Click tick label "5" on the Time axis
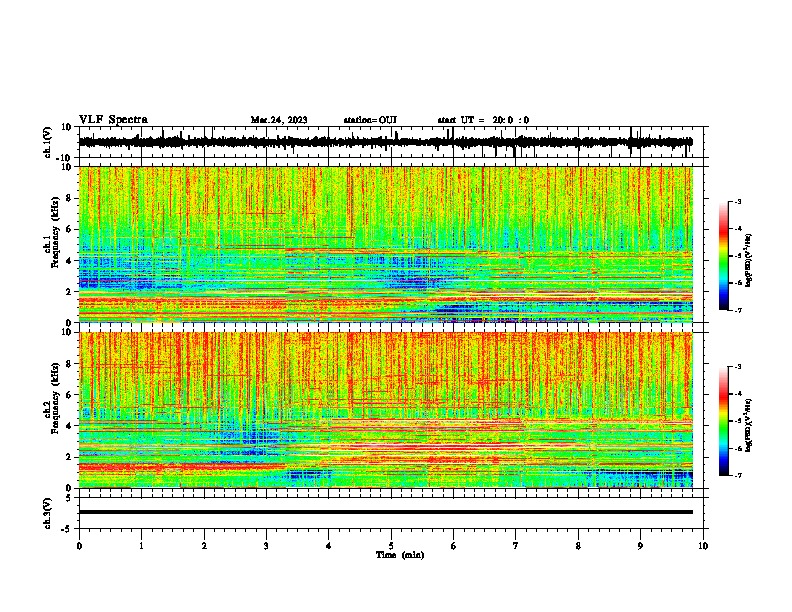The image size is (792, 612). 391,546
